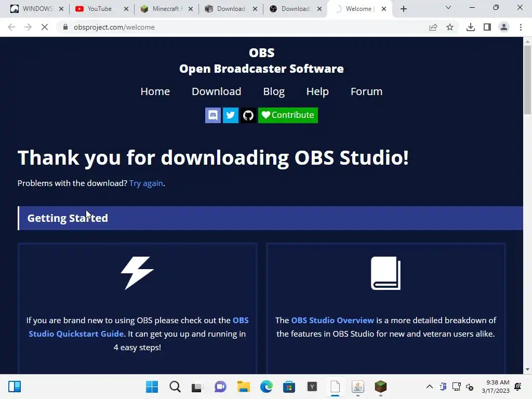Go back to previous page

[x=11, y=27]
